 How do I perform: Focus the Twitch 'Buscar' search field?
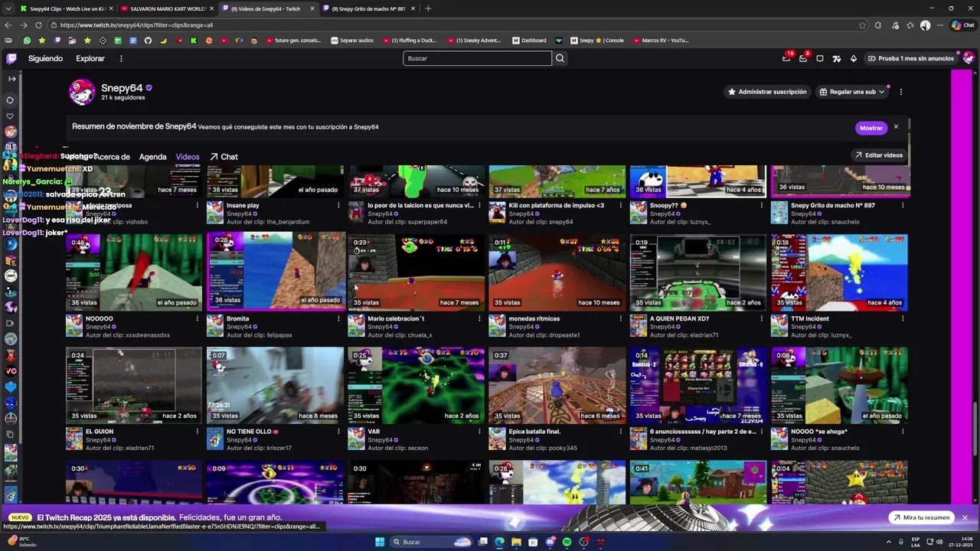tap(477, 58)
